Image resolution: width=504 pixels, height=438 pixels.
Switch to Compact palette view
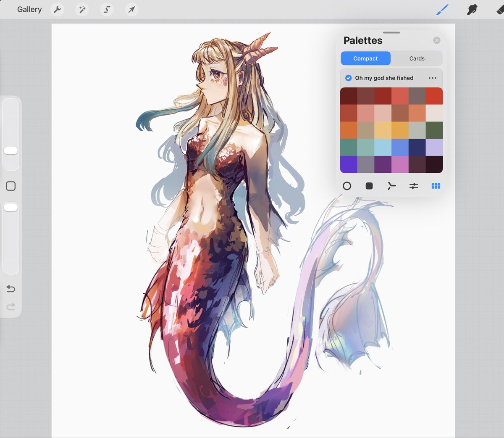coord(365,58)
